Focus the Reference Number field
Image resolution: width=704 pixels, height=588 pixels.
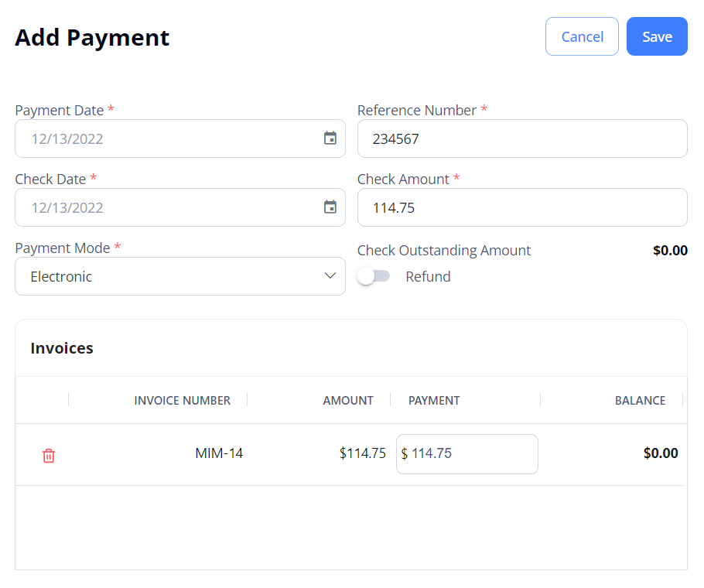point(522,138)
